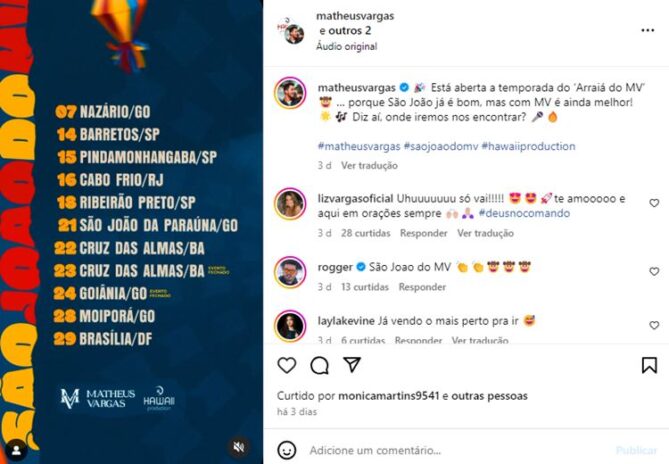
Task: Open the emoji picker smiley icon
Action: (x=287, y=450)
